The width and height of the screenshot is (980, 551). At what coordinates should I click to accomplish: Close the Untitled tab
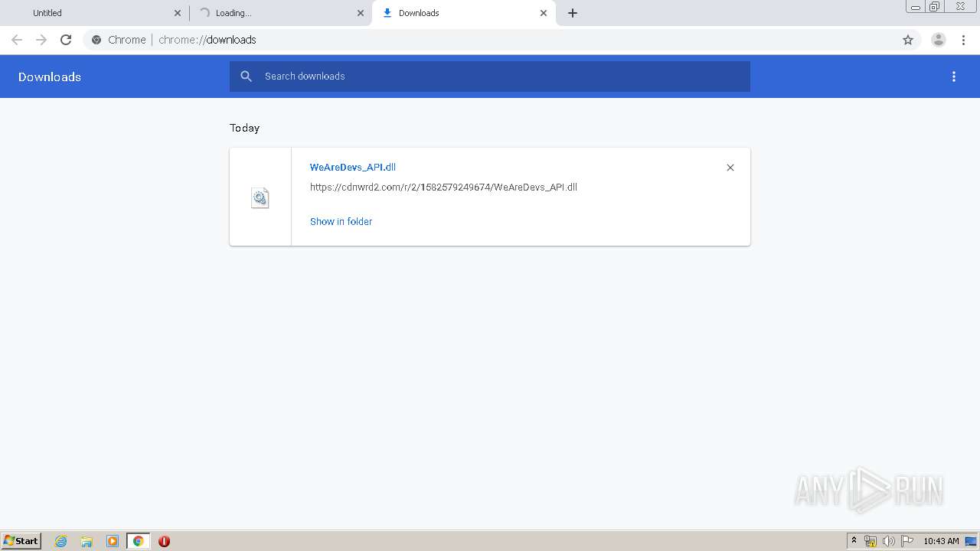(178, 13)
